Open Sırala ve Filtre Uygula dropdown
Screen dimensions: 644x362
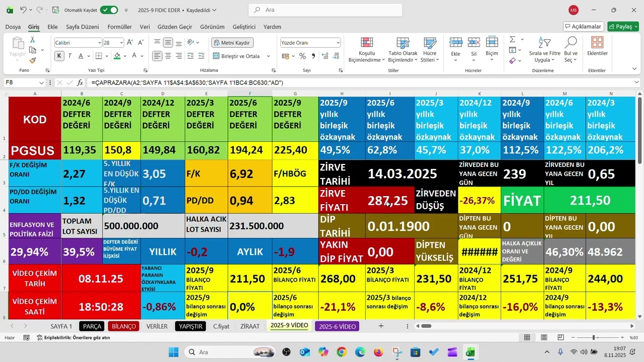pos(544,49)
